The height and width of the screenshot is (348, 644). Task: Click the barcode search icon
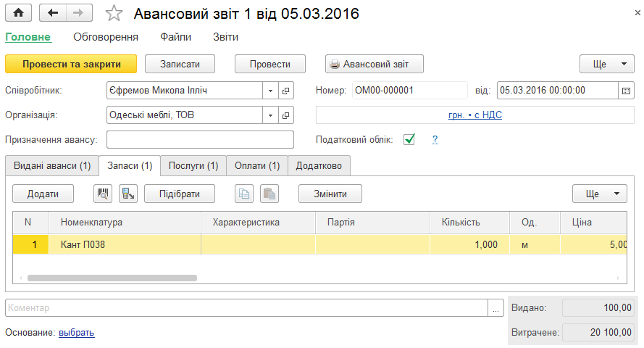(103, 194)
